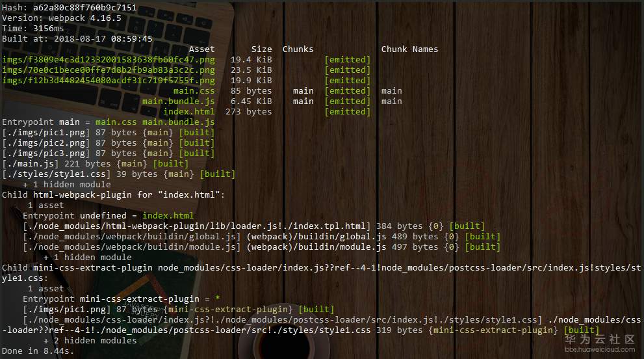Screen dimensions: 644x359
Task: Click the {mini-css-extract-plugin} tag on pic1.png line
Action: [x=228, y=309]
